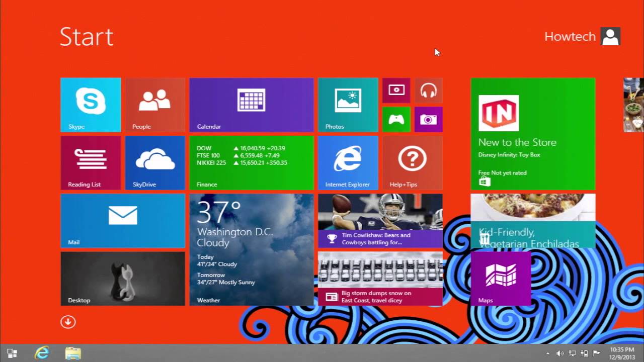Viewport: 644px width, 362px height.
Task: Launch the Internet Explorer tile
Action: point(348,163)
